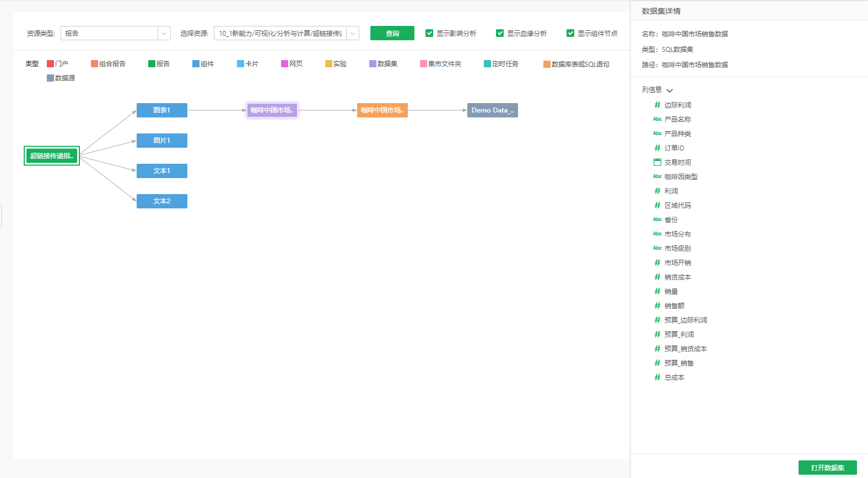Screen dimensions: 868x478
Task: Toggle the 显示血缘分析 checkbox
Action: coord(500,33)
